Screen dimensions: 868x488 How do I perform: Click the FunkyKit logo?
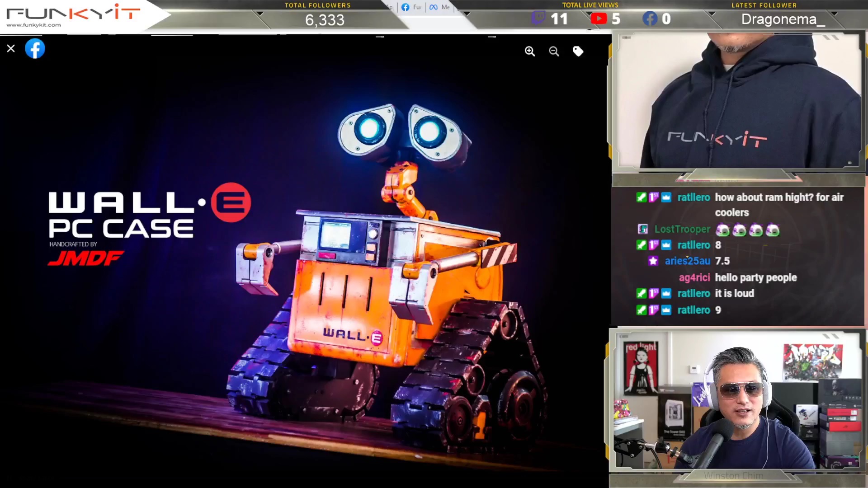tap(73, 12)
